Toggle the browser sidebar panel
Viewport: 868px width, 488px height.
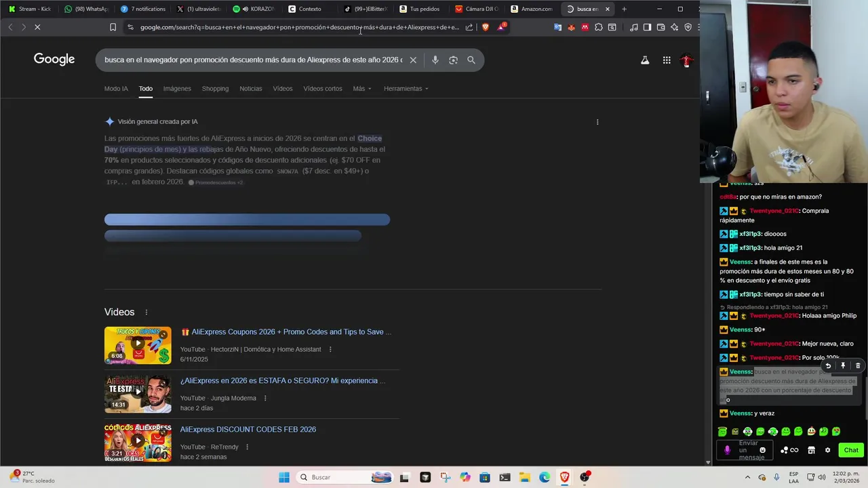click(647, 27)
